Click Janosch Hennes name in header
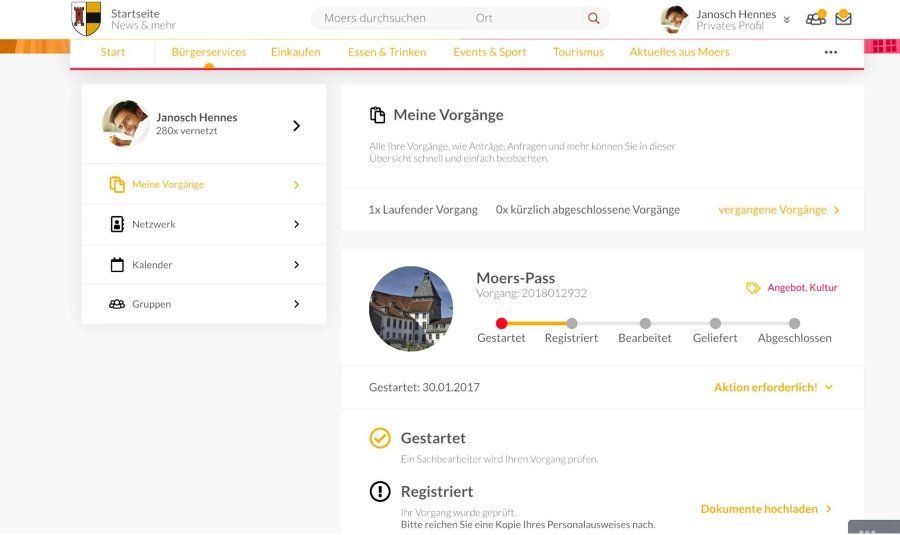 (x=736, y=14)
